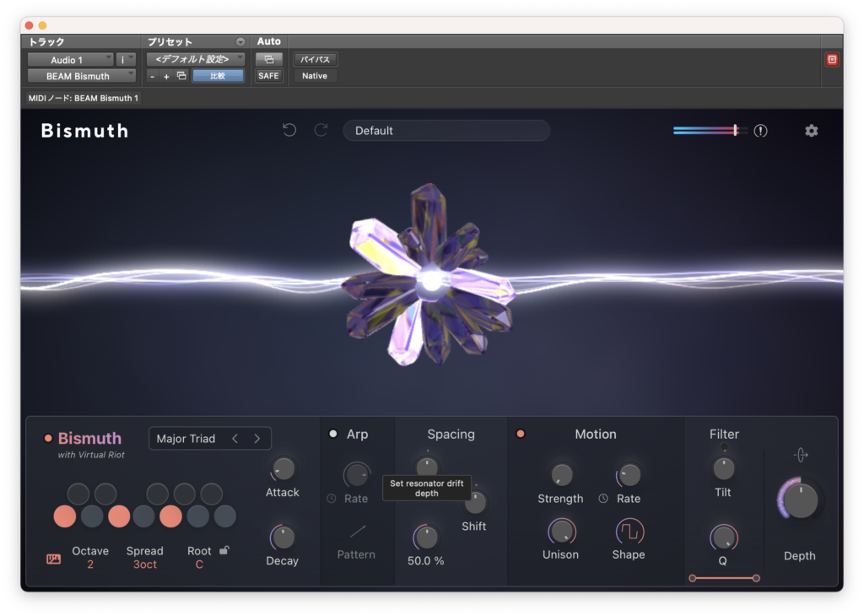Viewport: 864px width, 616px height.
Task: Click the 'with Virtual Riot' subtitle text
Action: (91, 455)
